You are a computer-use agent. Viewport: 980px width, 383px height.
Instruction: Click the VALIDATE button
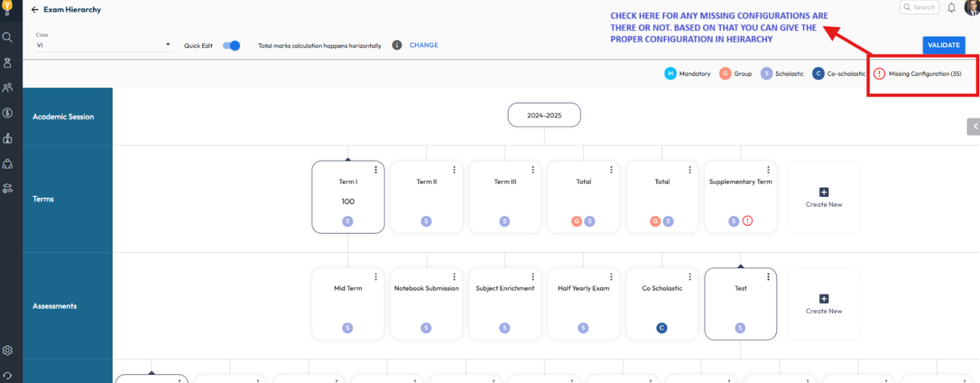pos(943,45)
